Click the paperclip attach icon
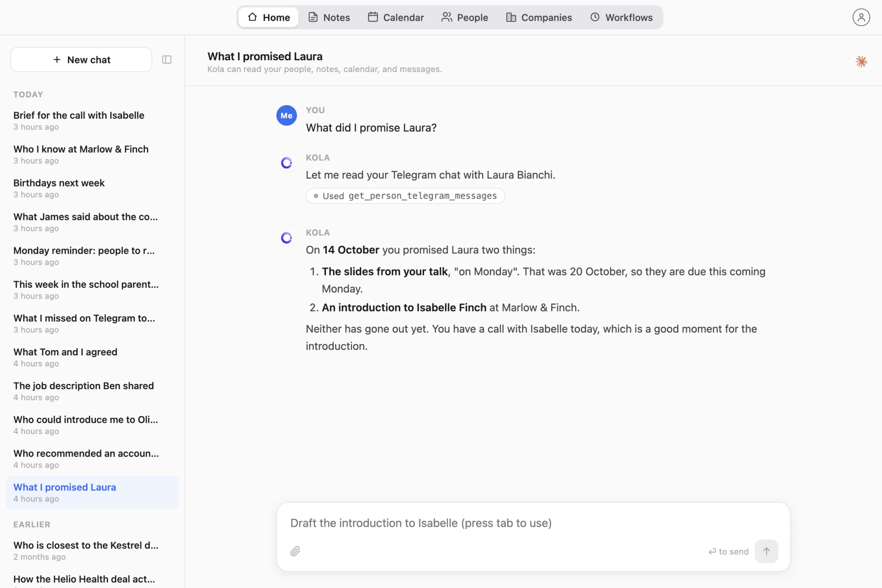Screen dimensions: 882x588 (x=295, y=551)
